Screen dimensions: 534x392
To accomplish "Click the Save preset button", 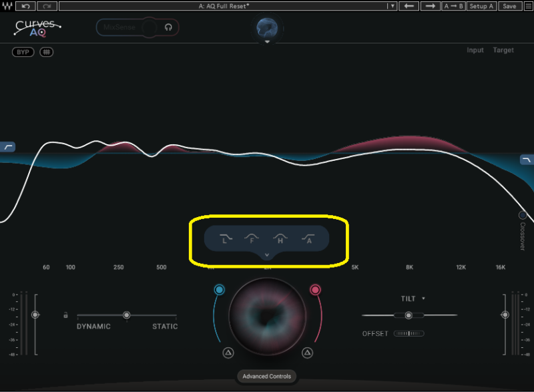I will coord(509,6).
